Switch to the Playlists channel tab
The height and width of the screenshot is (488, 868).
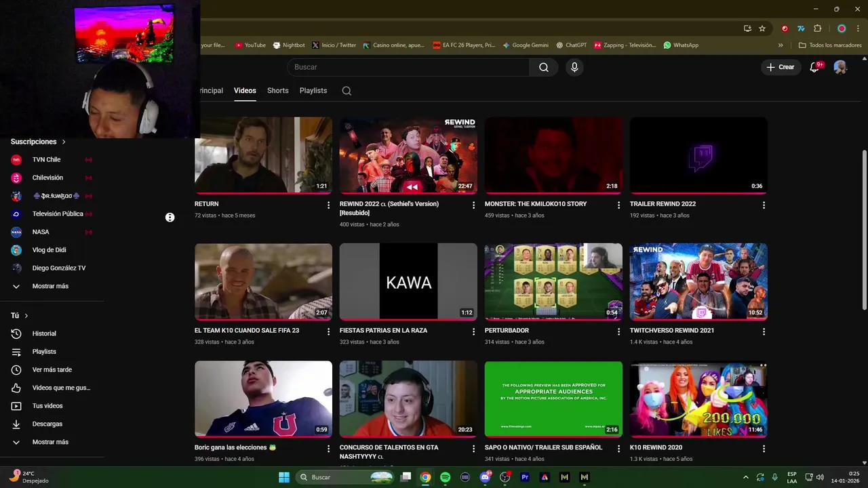point(313,91)
